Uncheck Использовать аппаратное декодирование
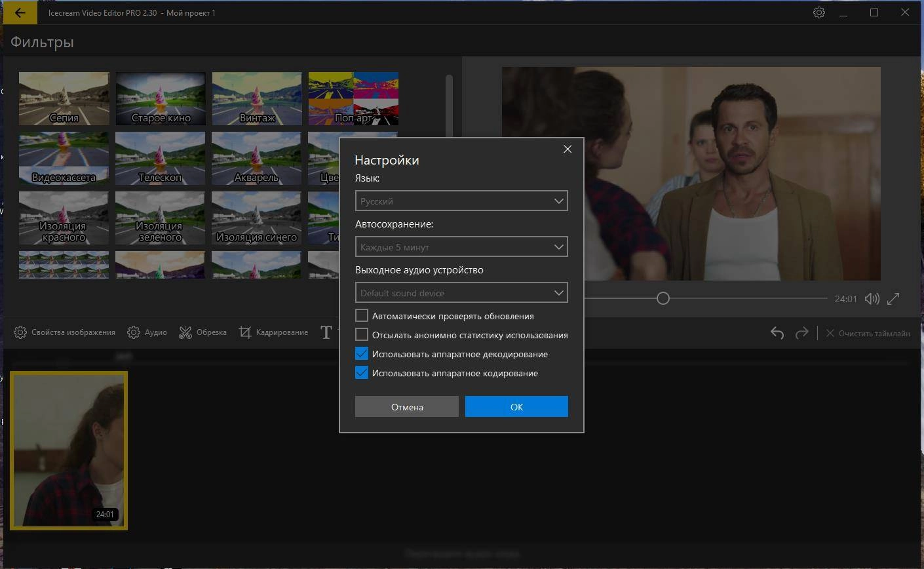The width and height of the screenshot is (924, 569). (x=362, y=354)
